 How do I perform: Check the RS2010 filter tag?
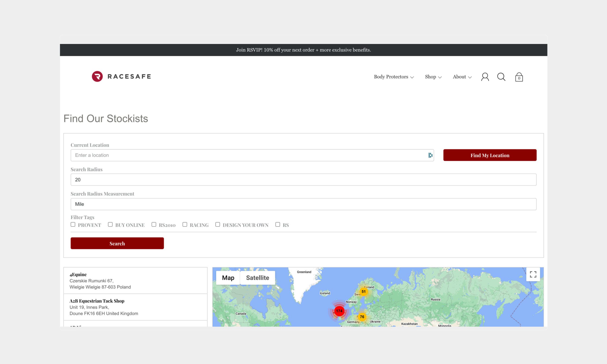click(154, 224)
